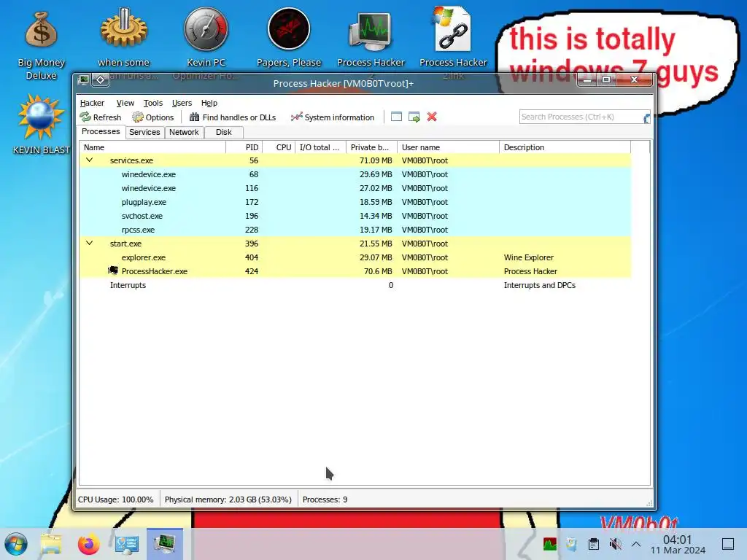747x560 pixels.
Task: Select the ProcessHacker.exe process
Action: tap(355, 271)
